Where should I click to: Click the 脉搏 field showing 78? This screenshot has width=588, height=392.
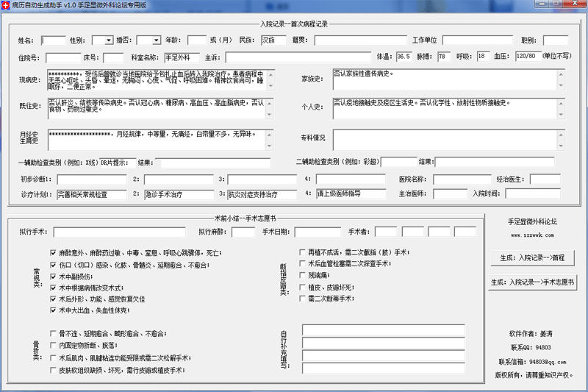(444, 57)
